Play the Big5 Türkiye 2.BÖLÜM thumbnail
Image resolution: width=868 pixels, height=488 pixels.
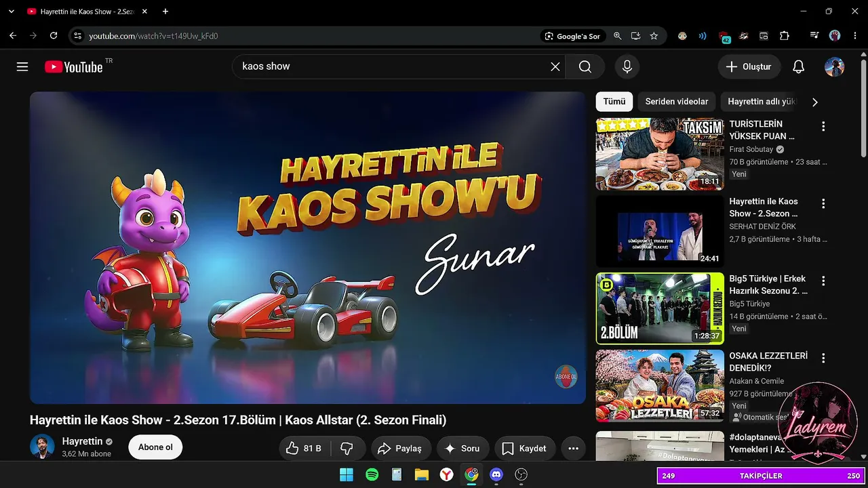click(x=660, y=308)
